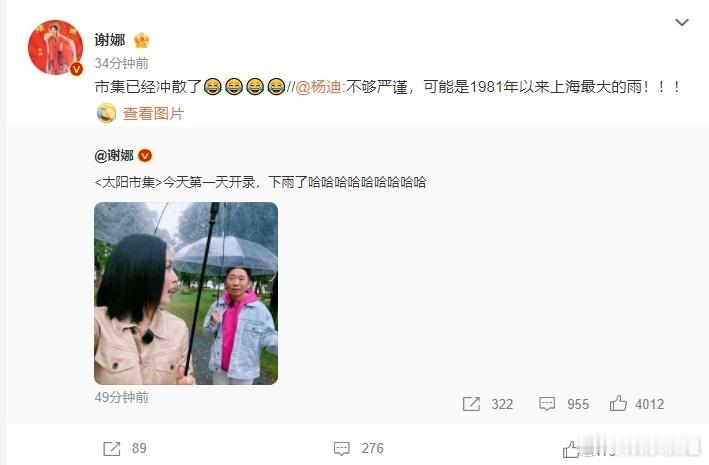
Task: View the umbrella photo thumbnail
Action: pyautogui.click(x=186, y=293)
